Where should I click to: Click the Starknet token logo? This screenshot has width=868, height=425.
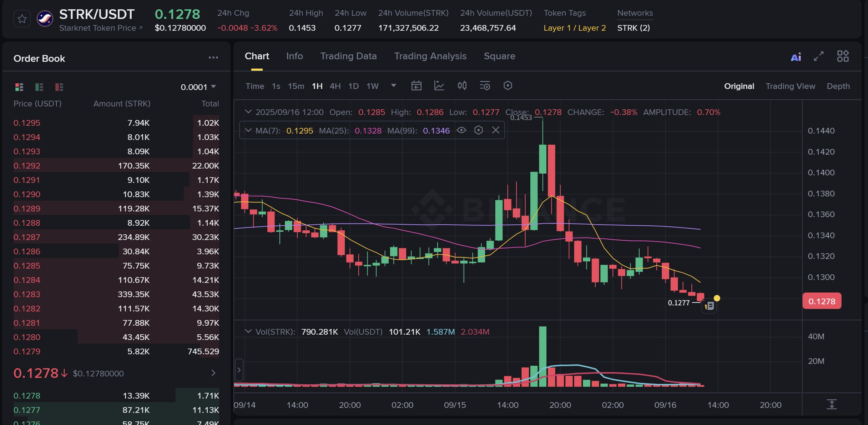pos(45,19)
